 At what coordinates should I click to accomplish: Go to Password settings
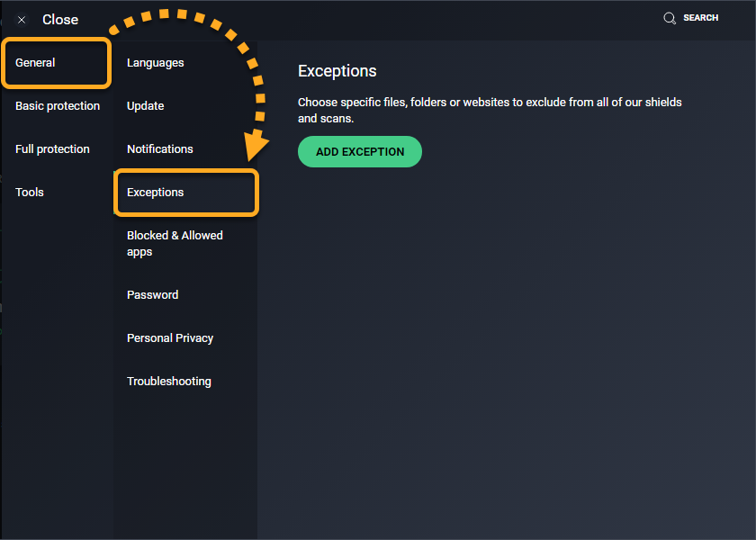[x=152, y=295]
